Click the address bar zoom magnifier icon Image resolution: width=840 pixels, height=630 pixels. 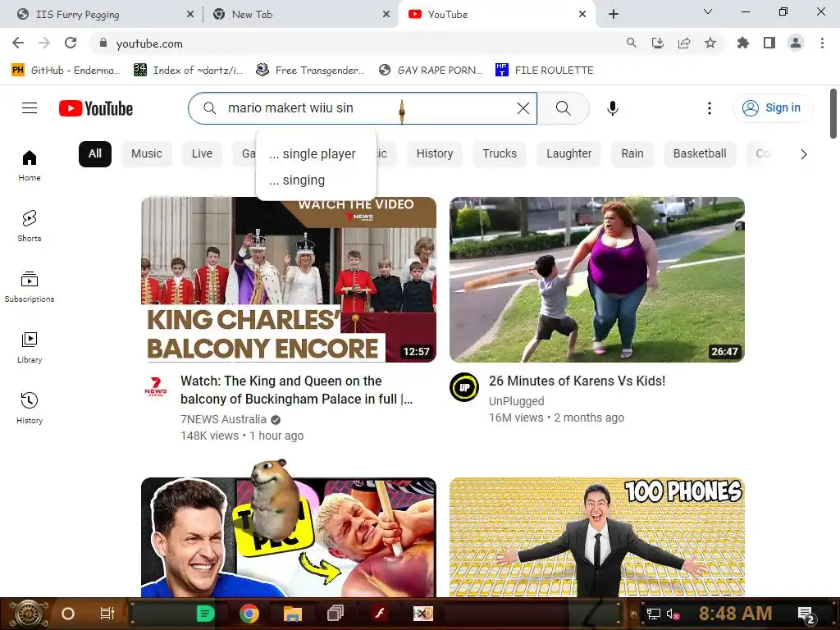[x=631, y=43]
